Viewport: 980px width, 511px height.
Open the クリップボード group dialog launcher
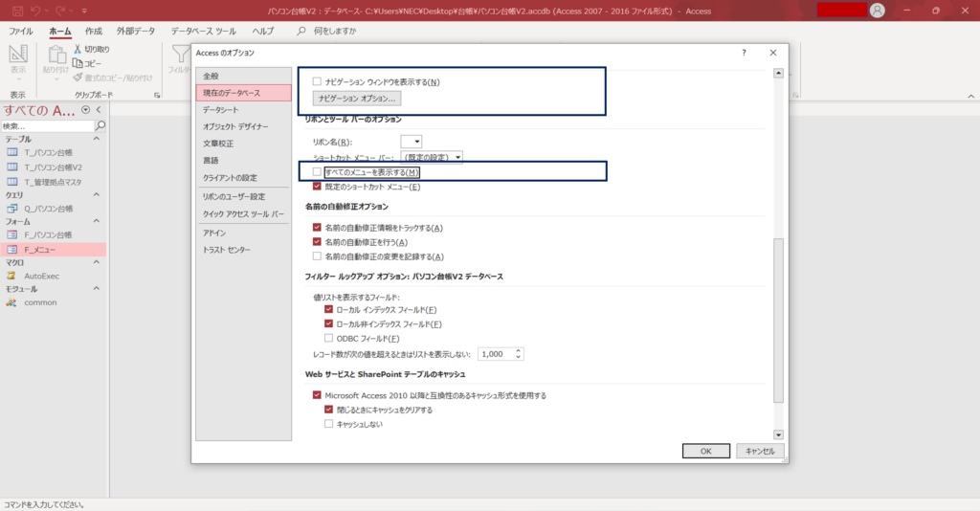pos(157,95)
